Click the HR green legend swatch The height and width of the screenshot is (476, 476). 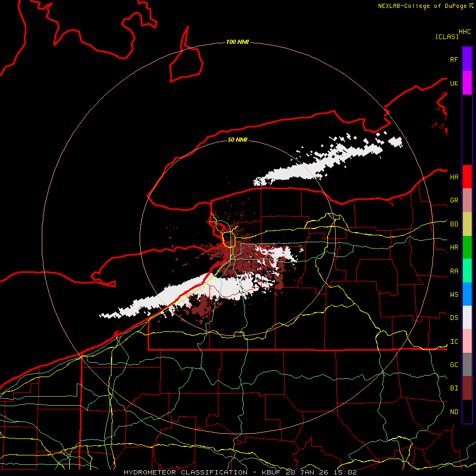(x=467, y=248)
